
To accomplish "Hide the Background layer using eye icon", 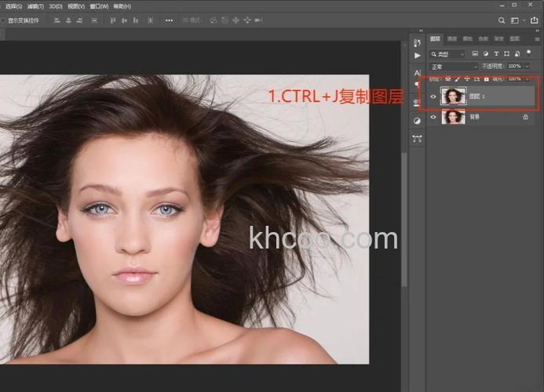I will (433, 117).
